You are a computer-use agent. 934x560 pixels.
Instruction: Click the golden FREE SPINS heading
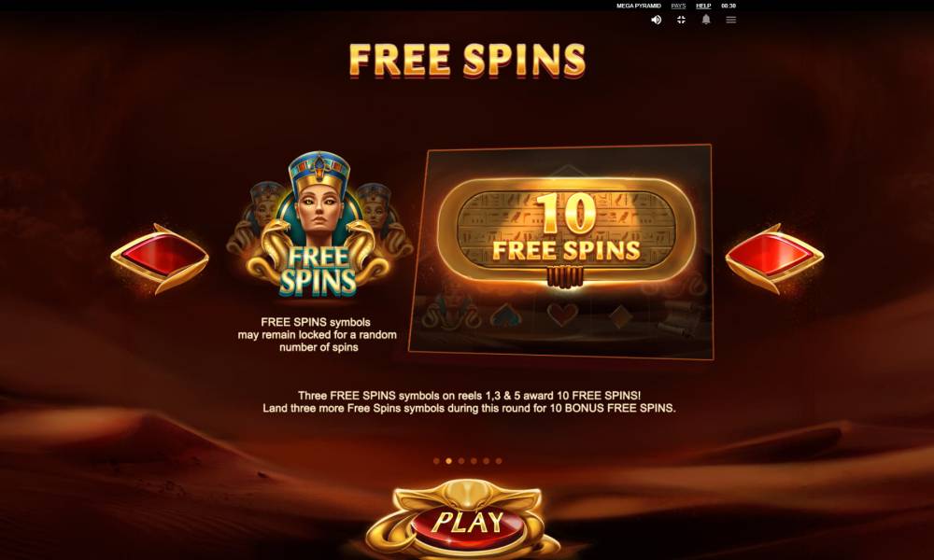point(467,61)
